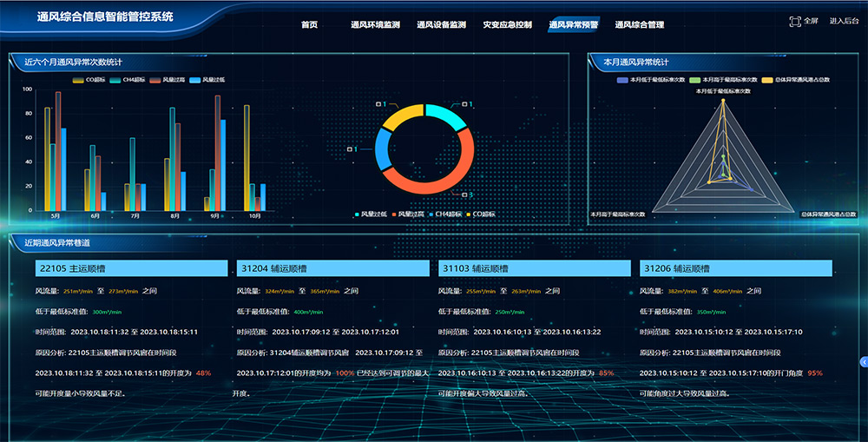This screenshot has height=442, width=868.
Task: Click the blue 风量过低 bar chart legend marker
Action: [195, 79]
